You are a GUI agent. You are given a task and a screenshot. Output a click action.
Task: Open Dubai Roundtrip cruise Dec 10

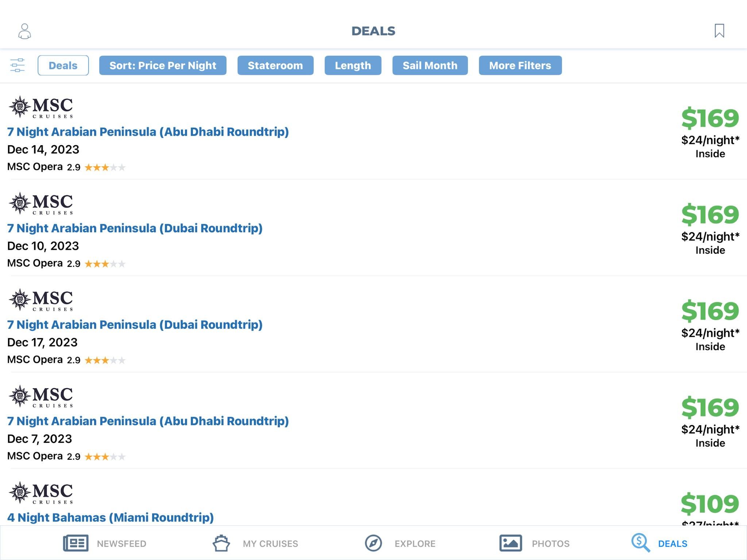point(135,228)
